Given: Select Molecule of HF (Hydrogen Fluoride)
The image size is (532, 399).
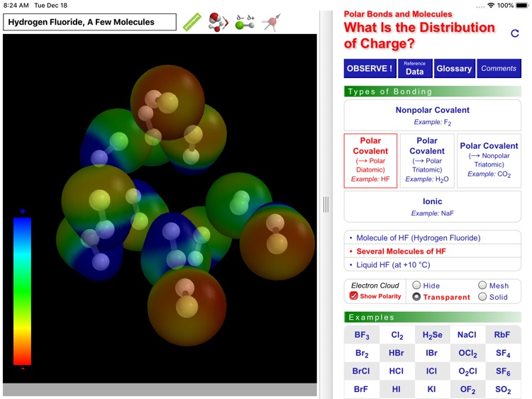Looking at the screenshot, I should pyautogui.click(x=432, y=237).
